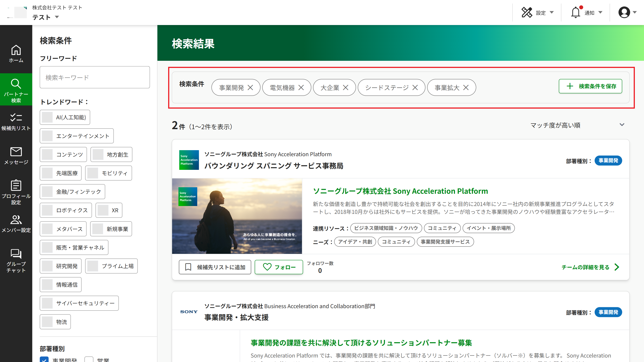Click 事業開発 department badge on first result
This screenshot has width=644, height=362.
608,160
